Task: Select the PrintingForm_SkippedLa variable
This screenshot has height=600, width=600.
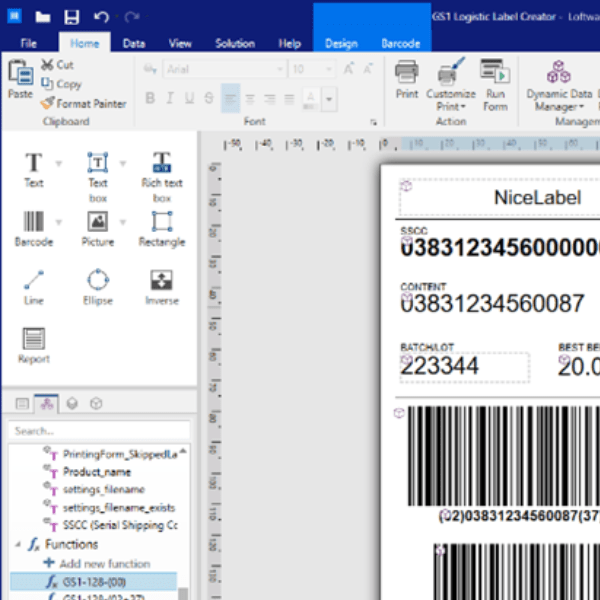Action: point(120,454)
